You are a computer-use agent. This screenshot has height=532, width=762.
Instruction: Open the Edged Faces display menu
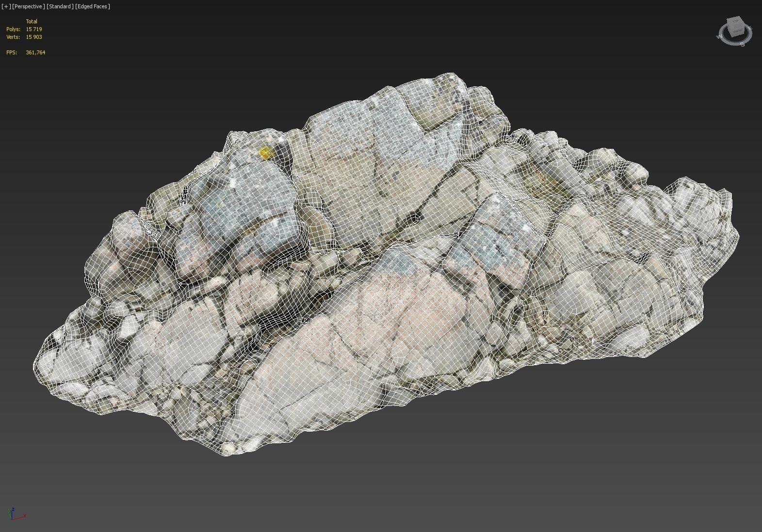point(93,6)
